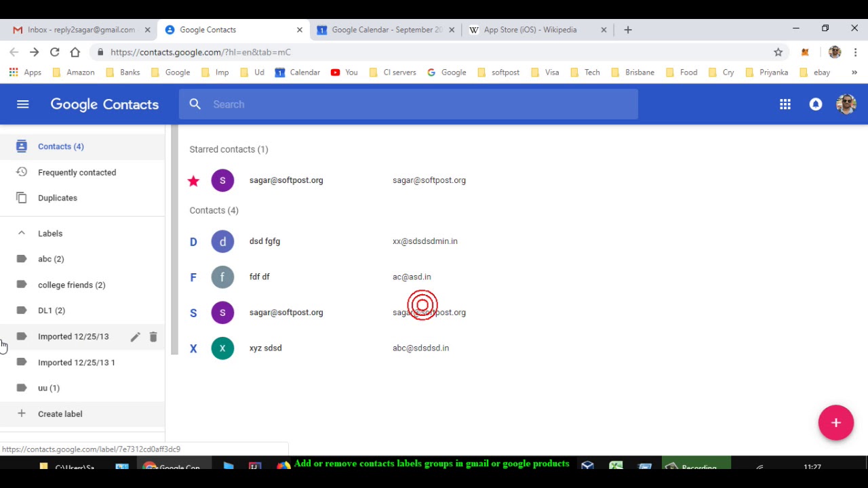Viewport: 868px width, 488px height.
Task: Click the magnifier search icon
Action: [x=195, y=104]
